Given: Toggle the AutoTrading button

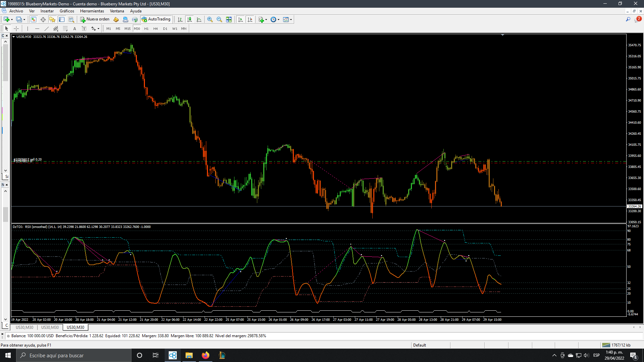Looking at the screenshot, I should coord(156,19).
